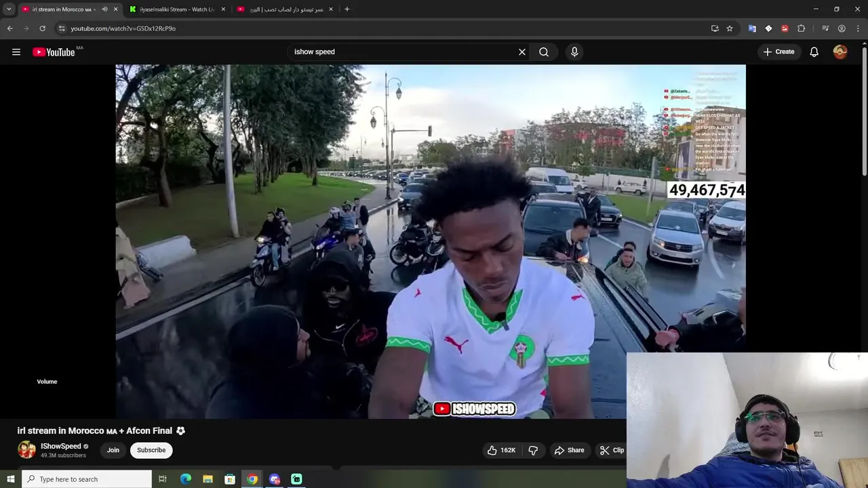
Task: Start voice search with the microphone
Action: click(x=574, y=52)
